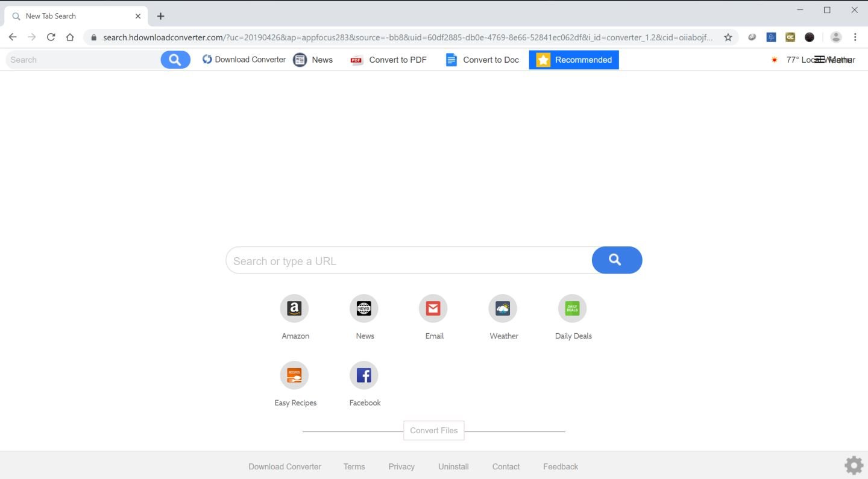Open the Contact link
Viewport: 868px width, 479px height.
pyautogui.click(x=506, y=466)
